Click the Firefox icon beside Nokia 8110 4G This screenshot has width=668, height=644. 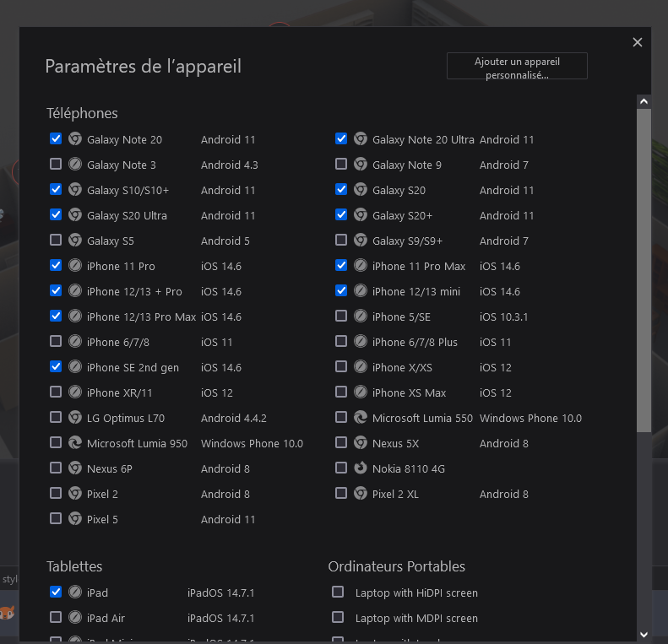click(x=361, y=468)
